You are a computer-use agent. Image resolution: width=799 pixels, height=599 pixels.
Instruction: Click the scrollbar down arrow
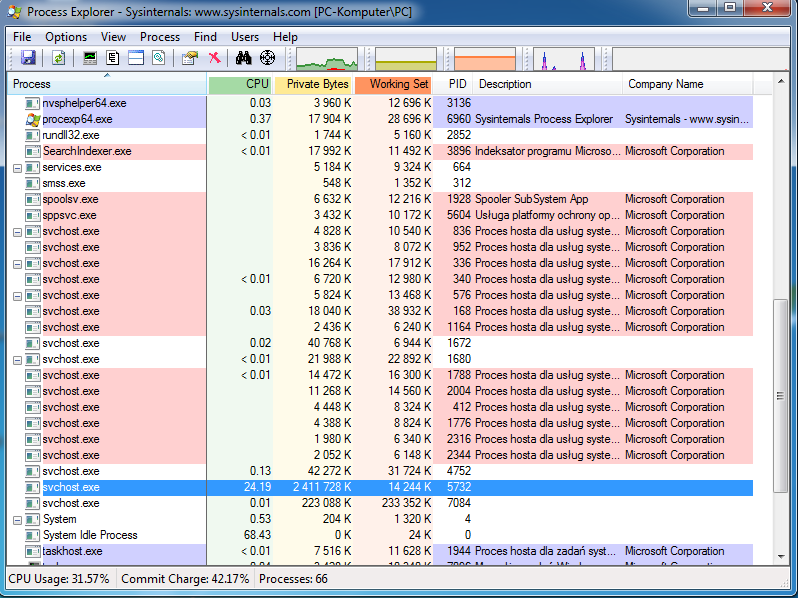[x=781, y=557]
